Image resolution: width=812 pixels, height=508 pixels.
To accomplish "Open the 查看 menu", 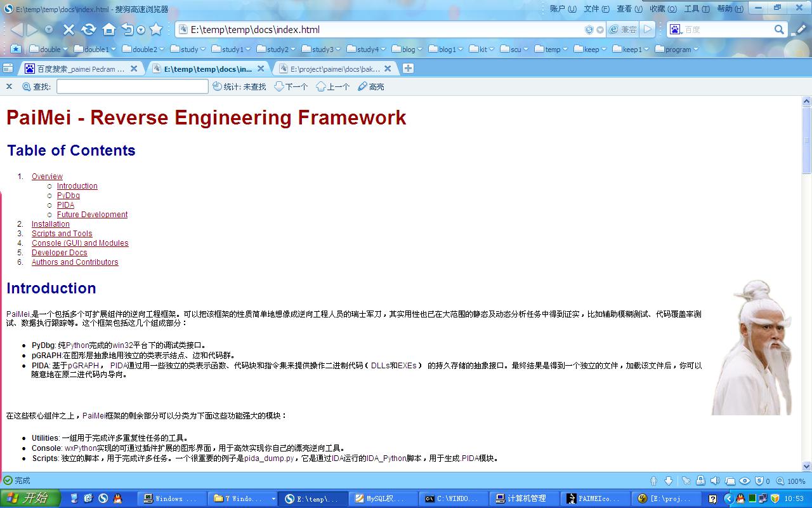I will click(629, 9).
